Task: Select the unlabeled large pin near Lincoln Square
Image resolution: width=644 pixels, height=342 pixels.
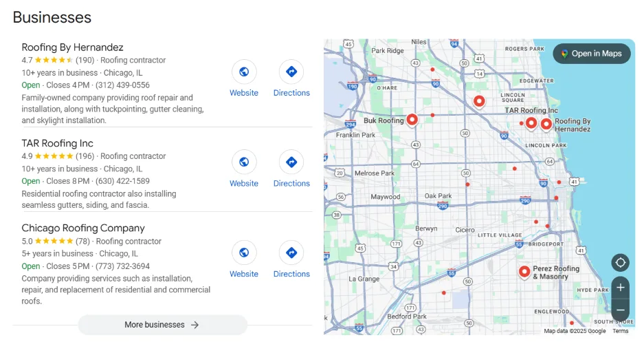Action: [x=479, y=100]
